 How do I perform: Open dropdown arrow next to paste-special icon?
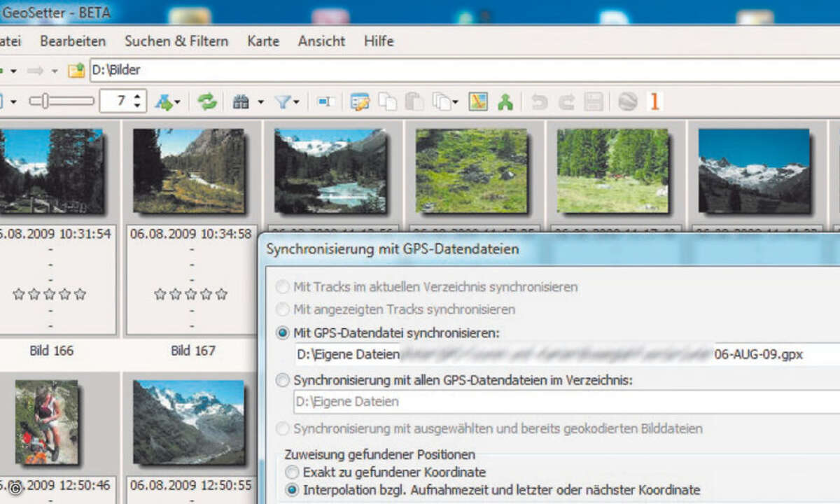pos(455,103)
